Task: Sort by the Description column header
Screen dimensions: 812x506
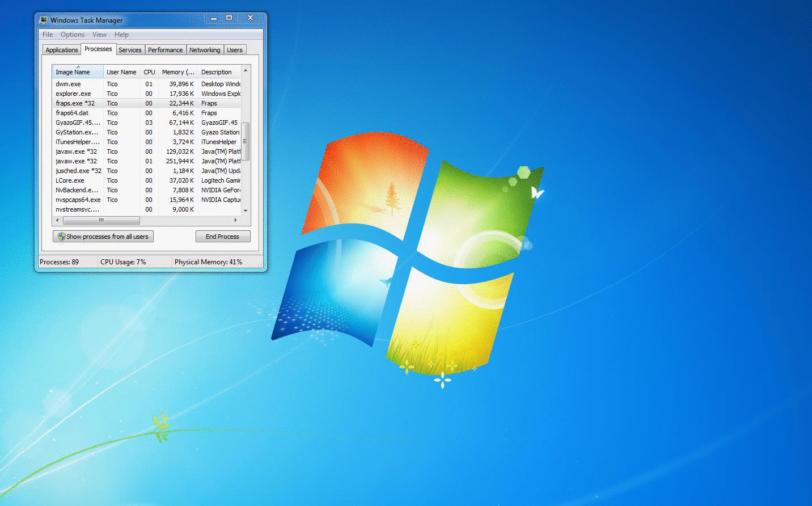Action: 219,72
